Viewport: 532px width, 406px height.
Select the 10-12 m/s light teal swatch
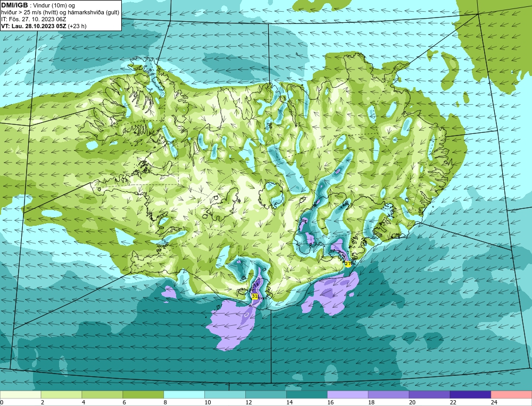tap(225, 394)
